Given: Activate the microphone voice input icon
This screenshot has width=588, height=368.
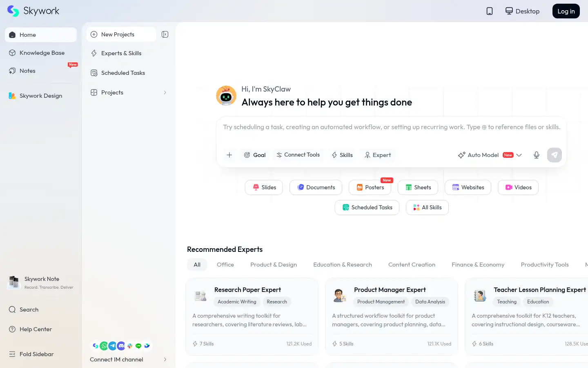Looking at the screenshot, I should (x=537, y=155).
